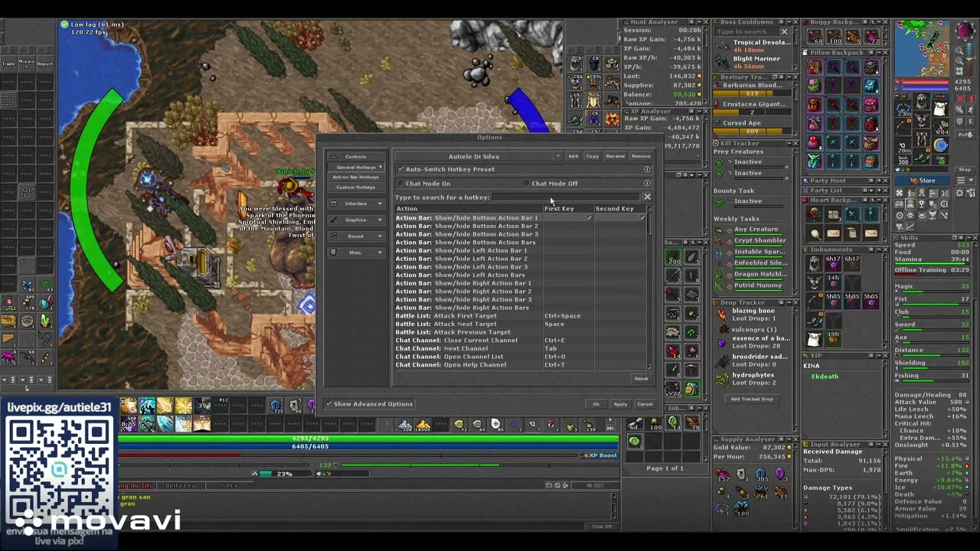
Task: Click the item with count 68 in Buggy Backpack
Action: (x=815, y=36)
